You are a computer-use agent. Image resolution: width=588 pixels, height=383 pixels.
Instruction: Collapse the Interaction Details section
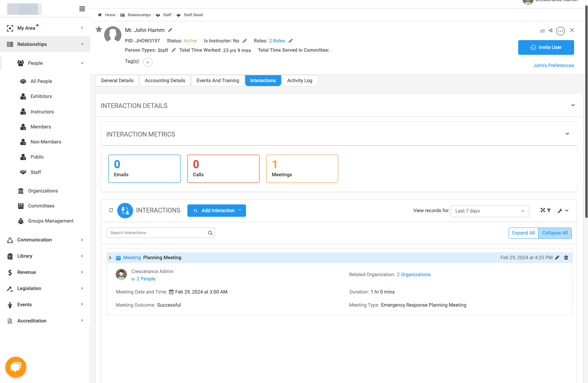[x=573, y=105]
